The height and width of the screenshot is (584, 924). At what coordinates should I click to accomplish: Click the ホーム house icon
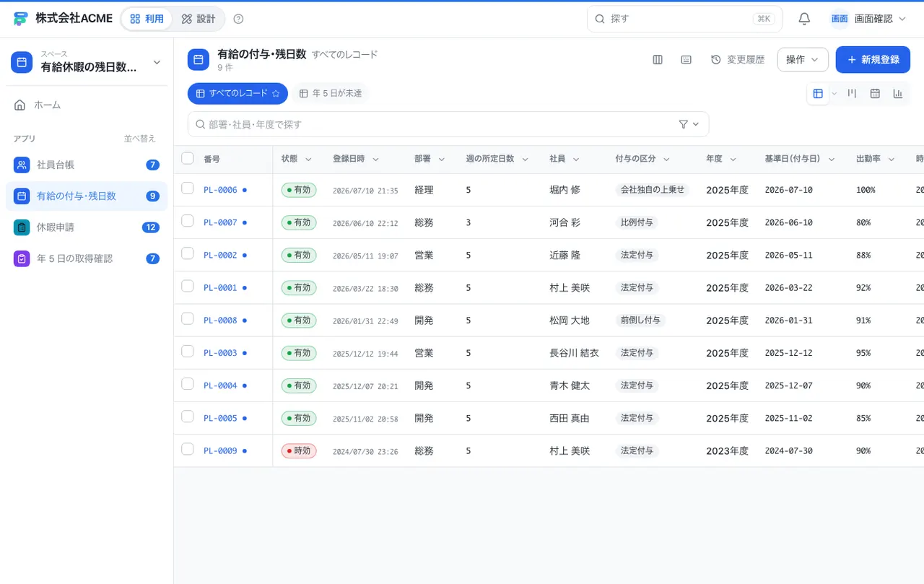(20, 105)
